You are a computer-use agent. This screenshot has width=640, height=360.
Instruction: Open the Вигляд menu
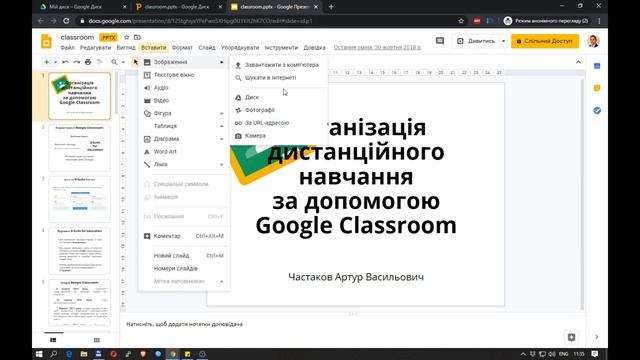(126, 48)
